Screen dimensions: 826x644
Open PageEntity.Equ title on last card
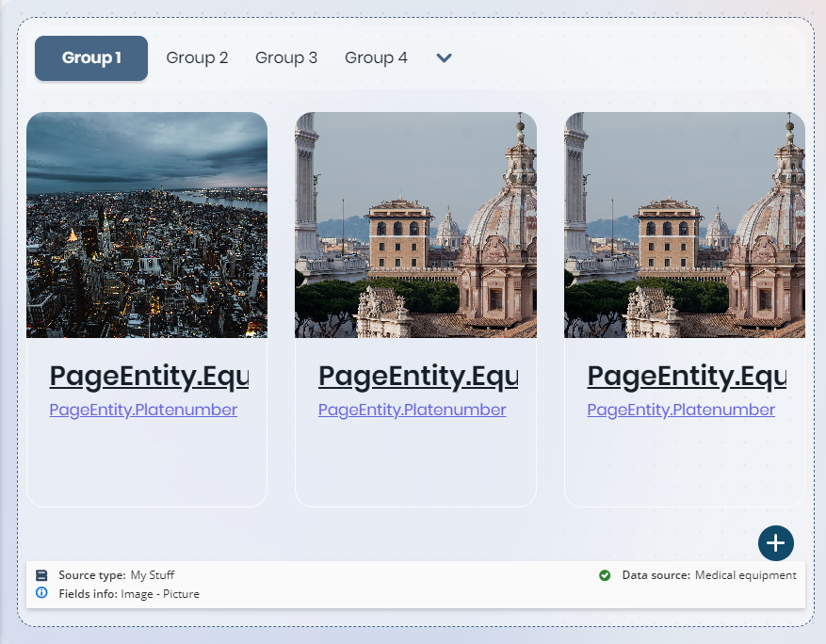(687, 377)
